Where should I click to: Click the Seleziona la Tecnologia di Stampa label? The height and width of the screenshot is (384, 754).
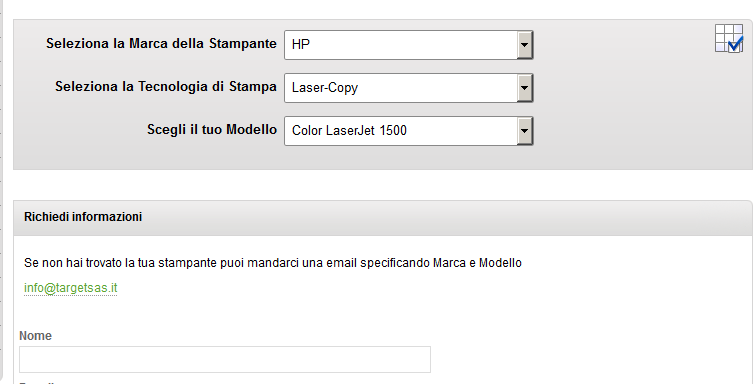(x=165, y=87)
